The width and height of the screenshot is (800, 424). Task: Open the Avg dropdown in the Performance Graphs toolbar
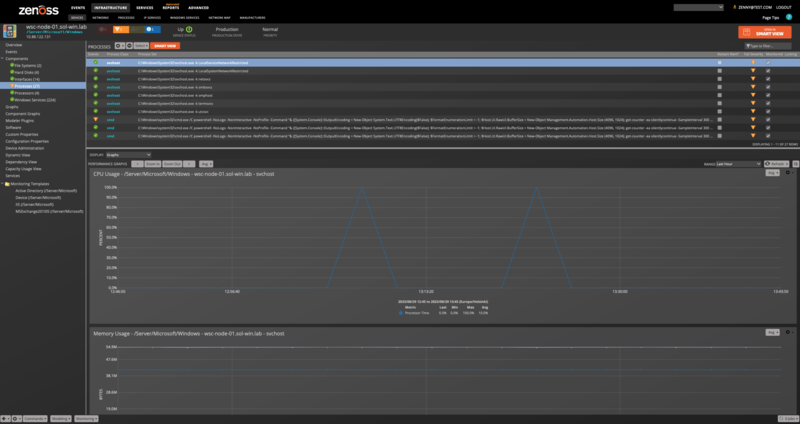click(x=206, y=164)
